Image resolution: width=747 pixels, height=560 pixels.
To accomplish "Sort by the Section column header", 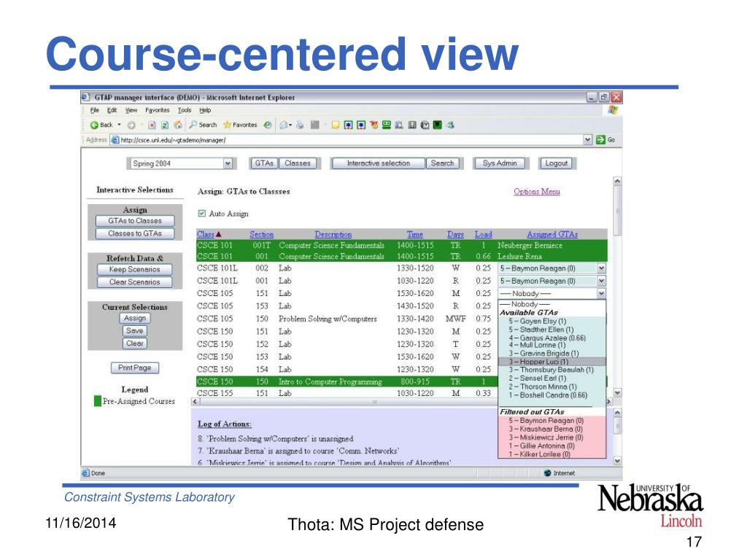I will point(262,234).
